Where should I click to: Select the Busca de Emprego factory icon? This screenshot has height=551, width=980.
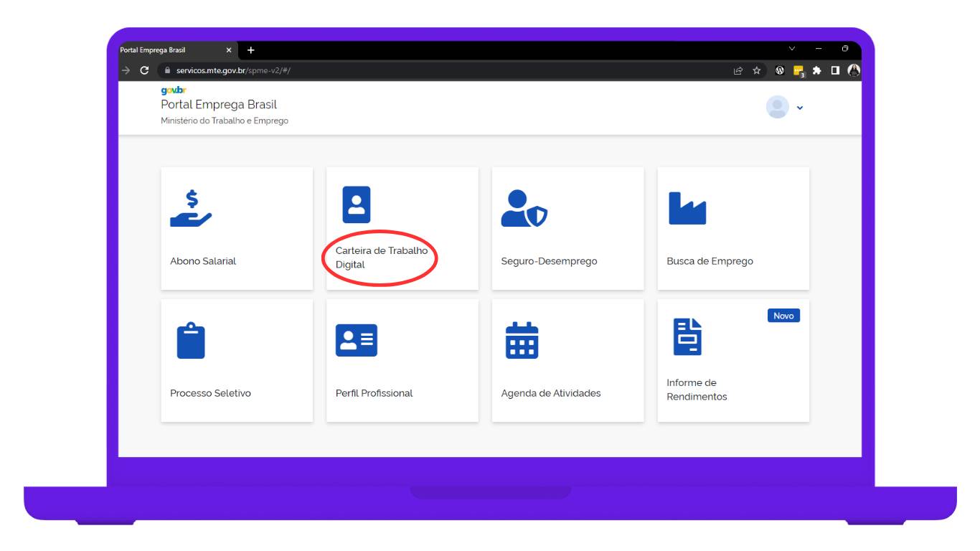point(687,208)
